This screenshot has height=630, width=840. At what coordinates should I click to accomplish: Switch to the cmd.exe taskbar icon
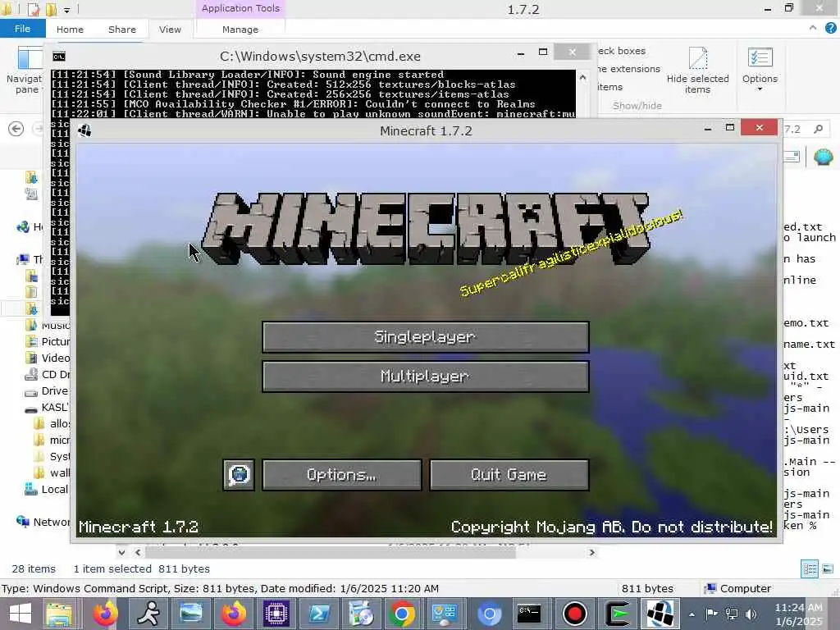click(529, 614)
